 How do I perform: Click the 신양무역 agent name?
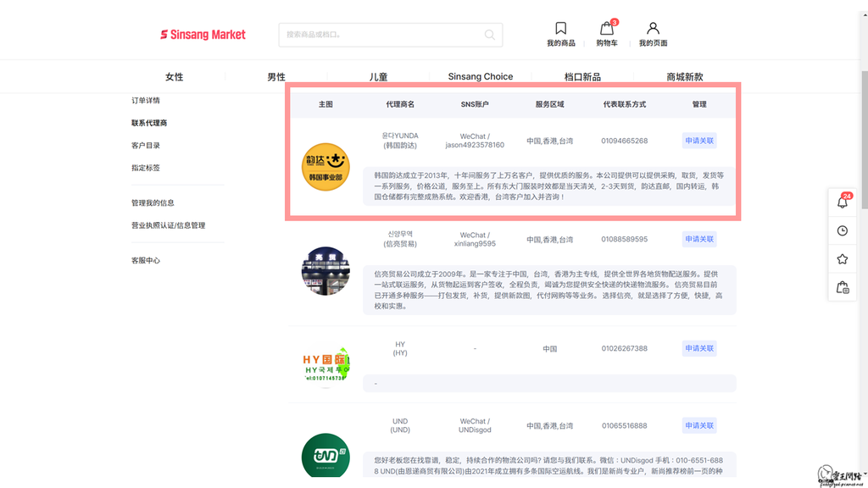coord(400,234)
